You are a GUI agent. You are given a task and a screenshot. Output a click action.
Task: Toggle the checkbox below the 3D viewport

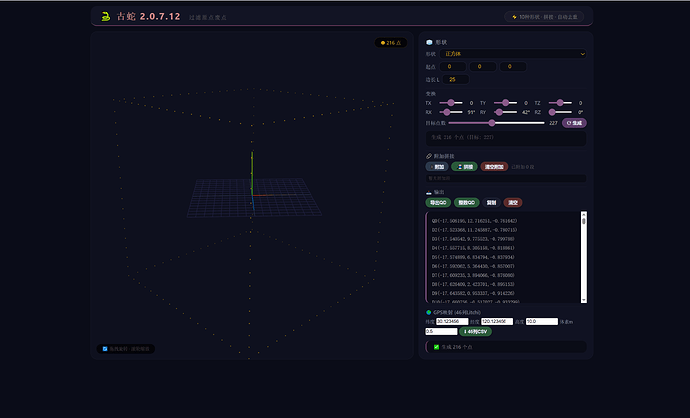pyautogui.click(x=105, y=349)
